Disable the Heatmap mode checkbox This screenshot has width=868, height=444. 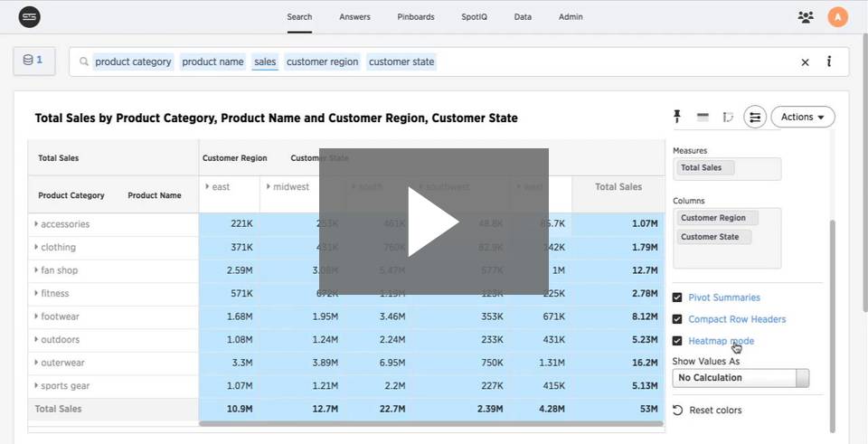pos(677,341)
